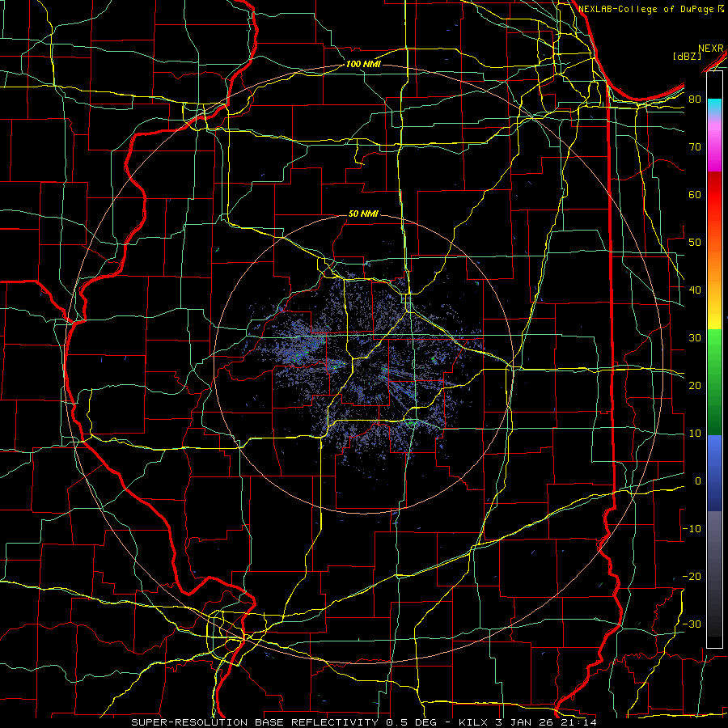Click the 50 NMI range ring label

pos(363,214)
